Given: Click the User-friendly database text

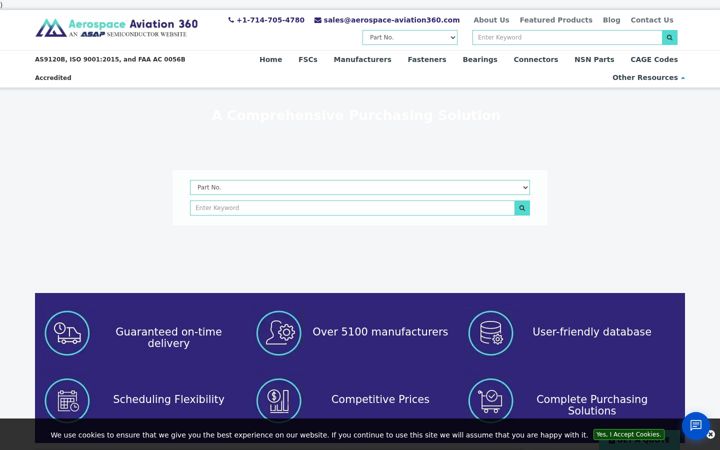Looking at the screenshot, I should coord(592,332).
